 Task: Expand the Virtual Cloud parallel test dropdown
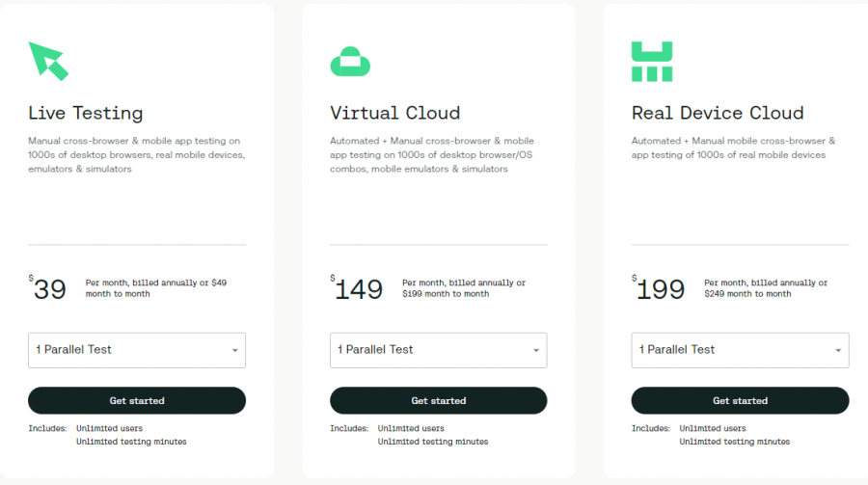coord(438,350)
